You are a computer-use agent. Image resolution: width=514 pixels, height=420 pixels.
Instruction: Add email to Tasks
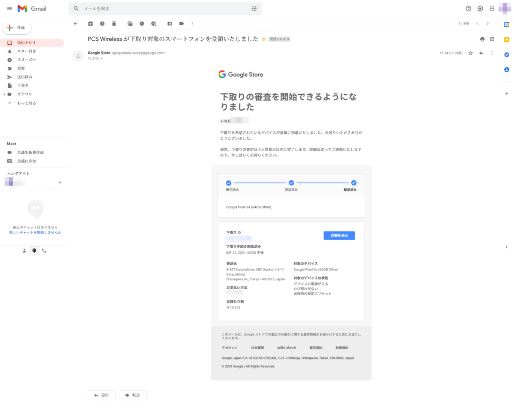coord(154,24)
